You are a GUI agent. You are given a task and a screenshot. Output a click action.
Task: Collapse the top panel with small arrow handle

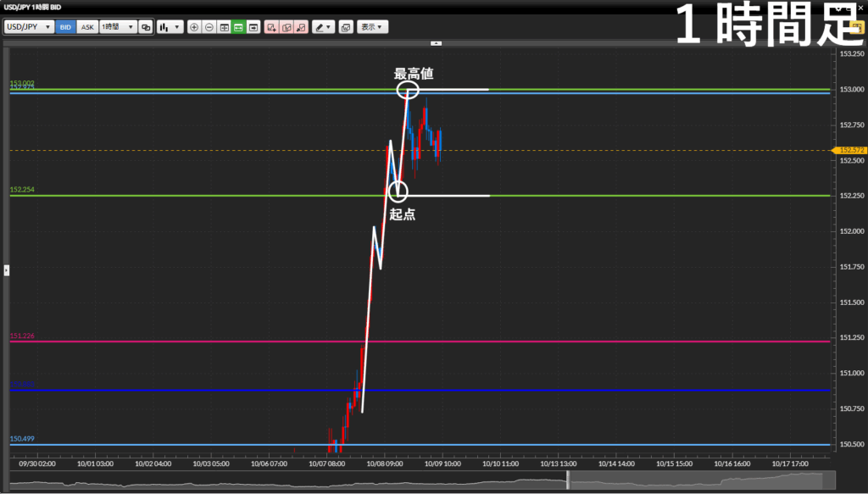tap(436, 42)
